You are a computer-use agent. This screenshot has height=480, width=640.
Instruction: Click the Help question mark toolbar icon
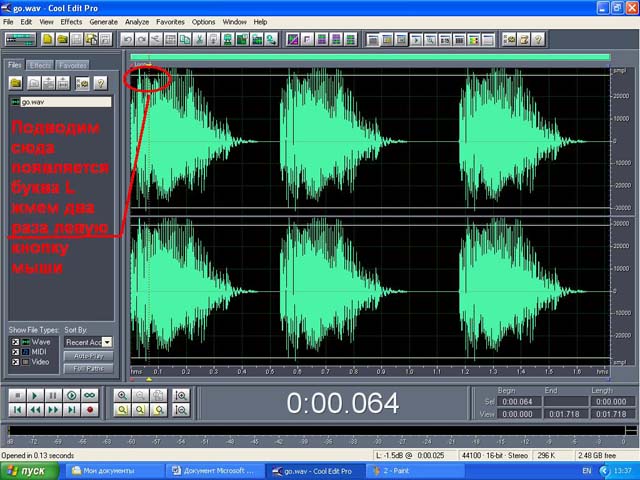pyautogui.click(x=538, y=39)
